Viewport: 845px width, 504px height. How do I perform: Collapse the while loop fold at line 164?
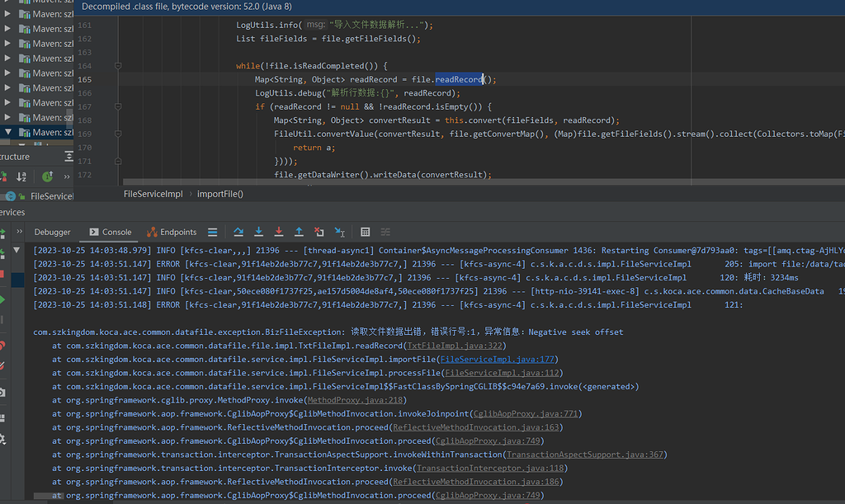click(x=118, y=65)
